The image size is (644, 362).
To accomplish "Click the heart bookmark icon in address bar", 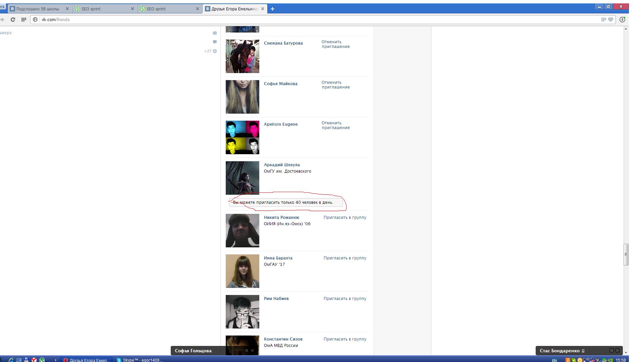I will point(611,19).
